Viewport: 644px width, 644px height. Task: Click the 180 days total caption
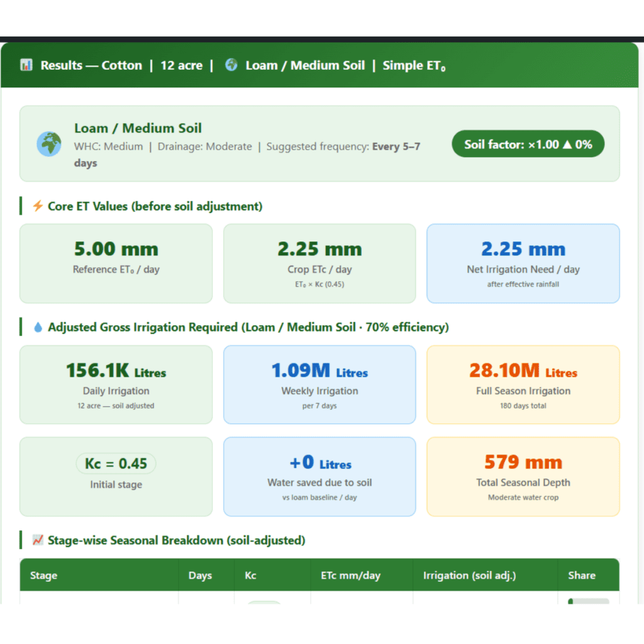(523, 406)
